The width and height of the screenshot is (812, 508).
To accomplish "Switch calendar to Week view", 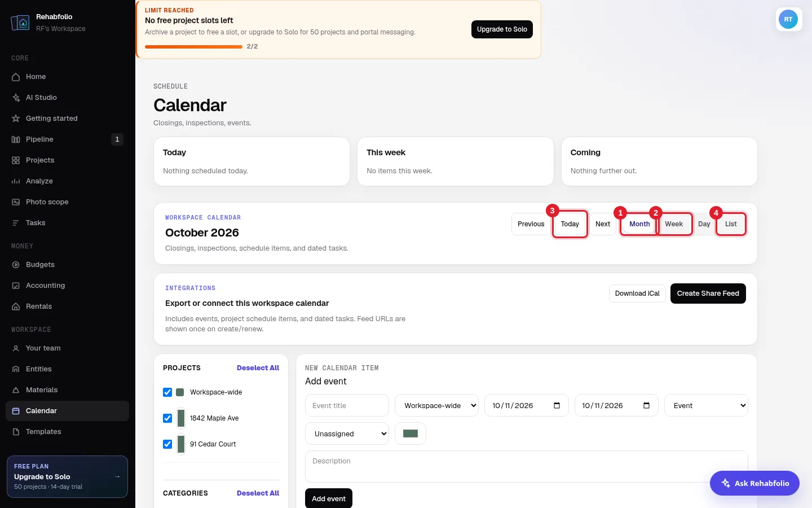I will [x=674, y=224].
